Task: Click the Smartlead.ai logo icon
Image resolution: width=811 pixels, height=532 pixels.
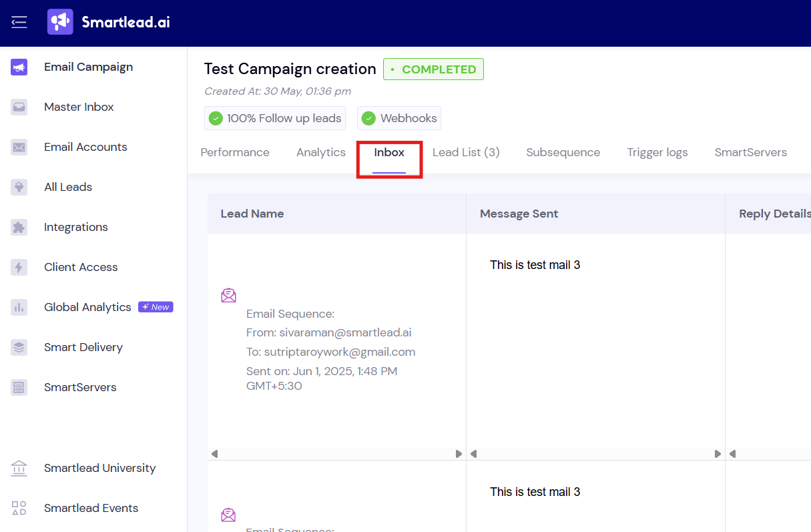Action: [60, 22]
